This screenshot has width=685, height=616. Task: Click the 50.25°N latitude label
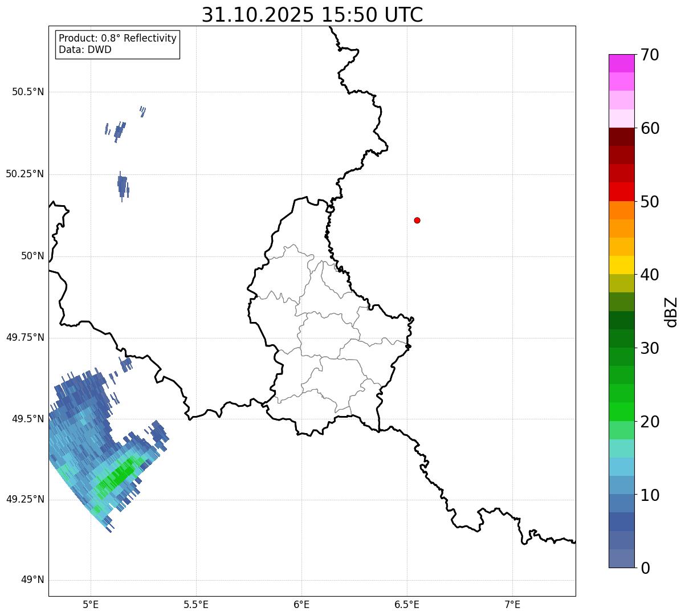pos(25,174)
